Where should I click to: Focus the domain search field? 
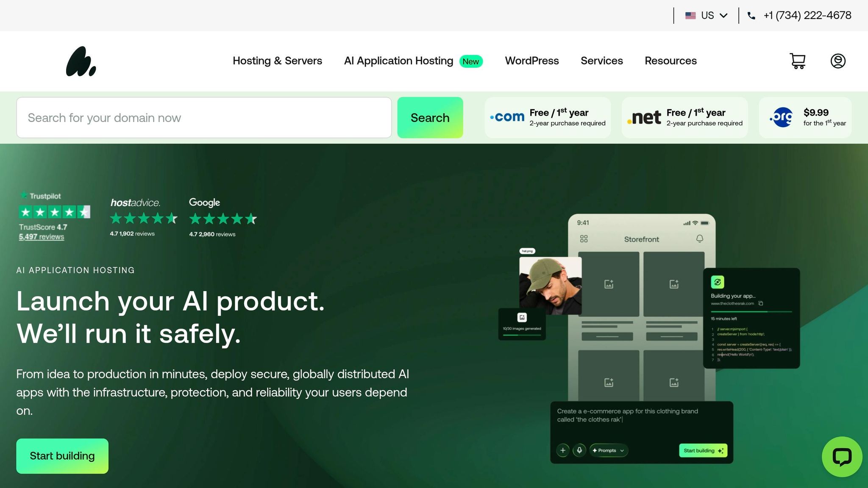(x=204, y=118)
